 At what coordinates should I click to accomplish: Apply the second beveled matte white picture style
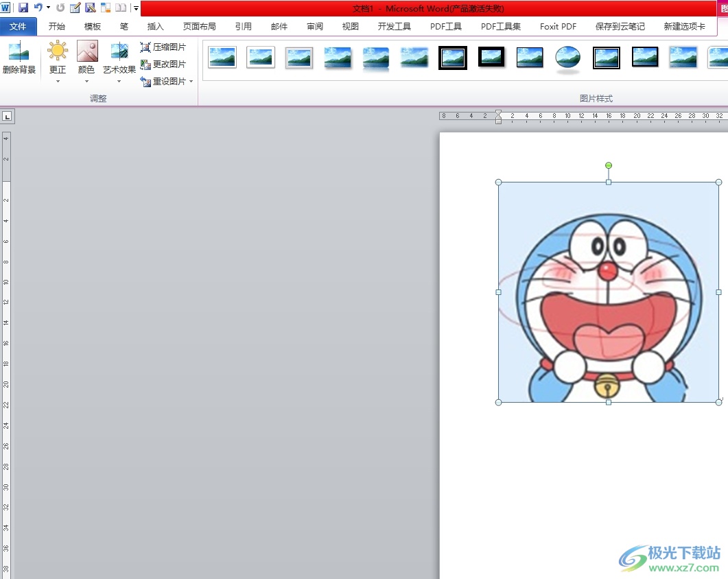point(261,58)
